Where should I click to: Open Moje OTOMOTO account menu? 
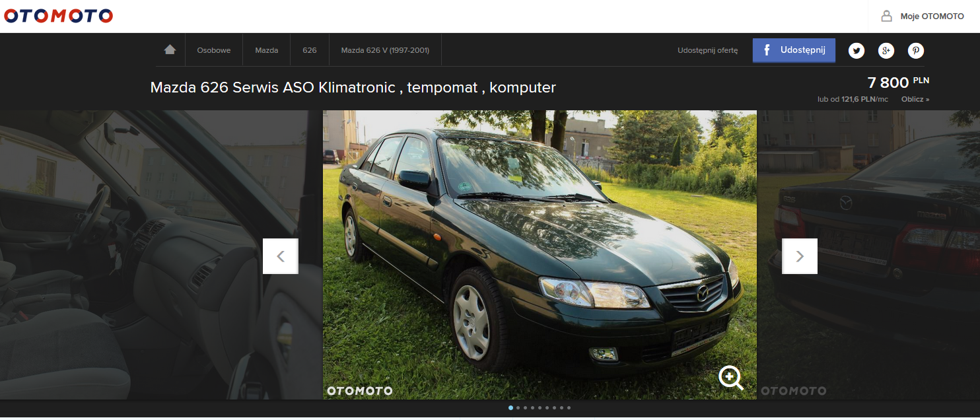[923, 17]
